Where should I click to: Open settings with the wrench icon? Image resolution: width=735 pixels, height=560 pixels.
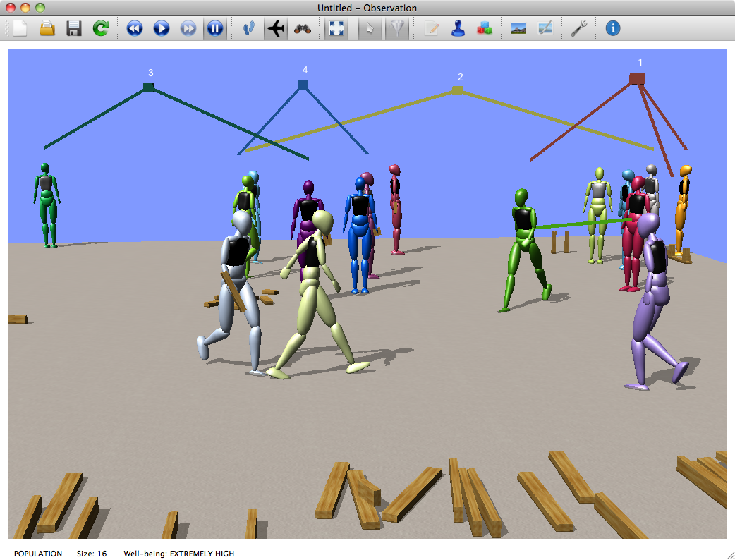pyautogui.click(x=579, y=28)
